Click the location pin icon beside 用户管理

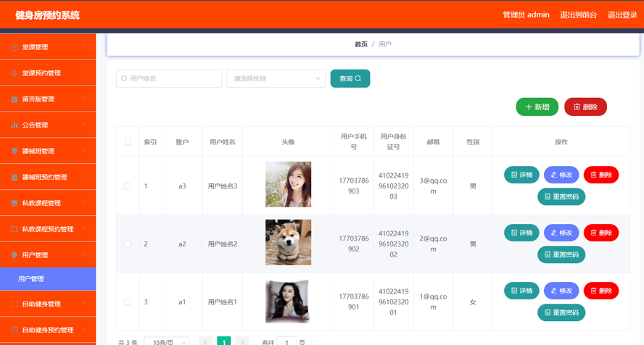pos(15,255)
